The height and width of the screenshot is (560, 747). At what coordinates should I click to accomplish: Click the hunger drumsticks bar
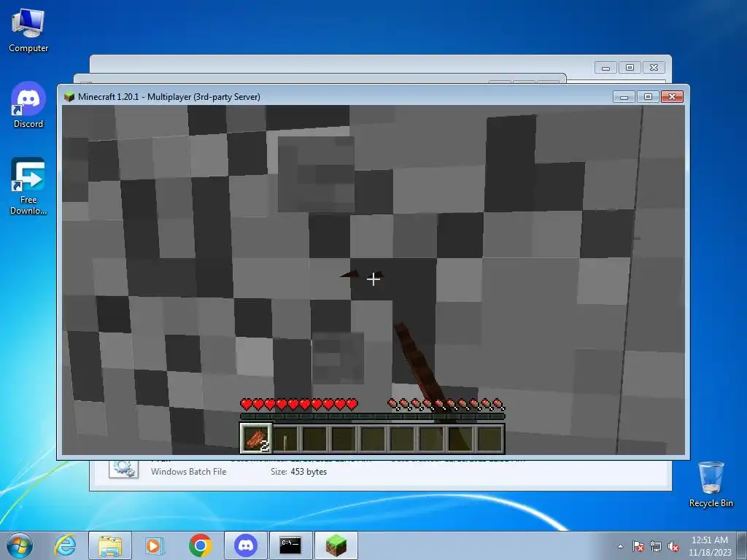(446, 405)
